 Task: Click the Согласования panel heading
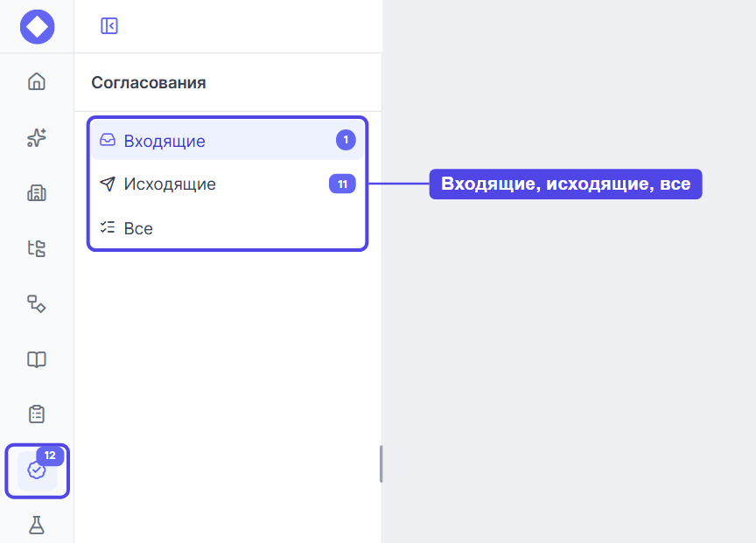[149, 83]
